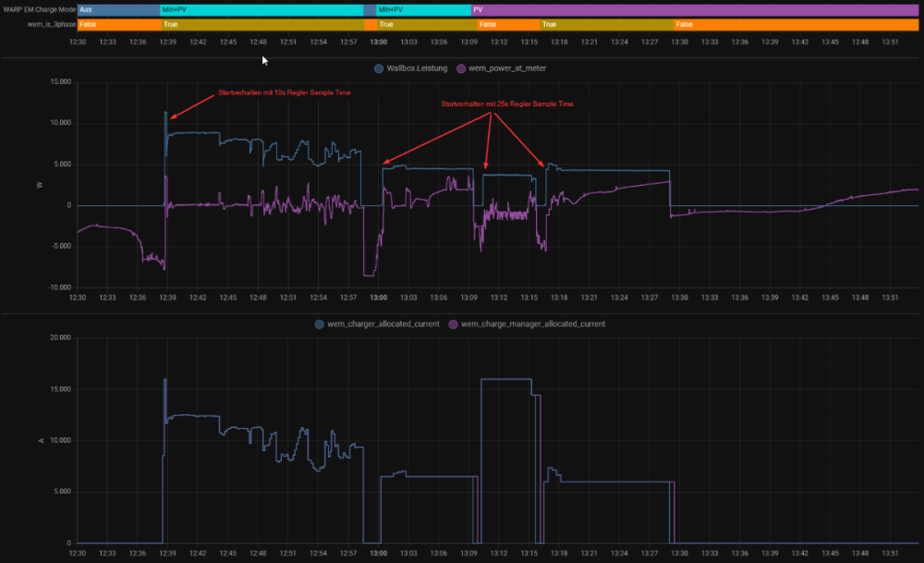Toggle Wallbox.Leistung series via legend label
Viewport: 924px width, 563px height.
pyautogui.click(x=417, y=68)
